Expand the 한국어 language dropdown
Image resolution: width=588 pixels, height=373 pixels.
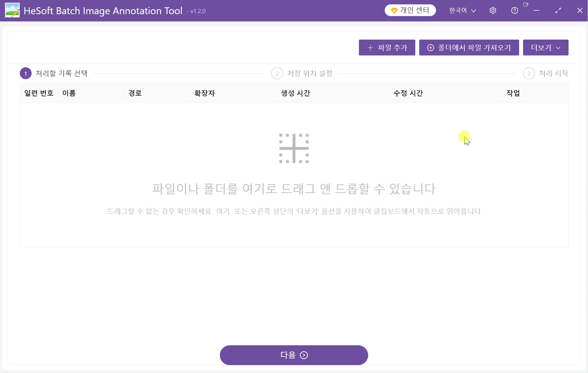click(x=462, y=11)
